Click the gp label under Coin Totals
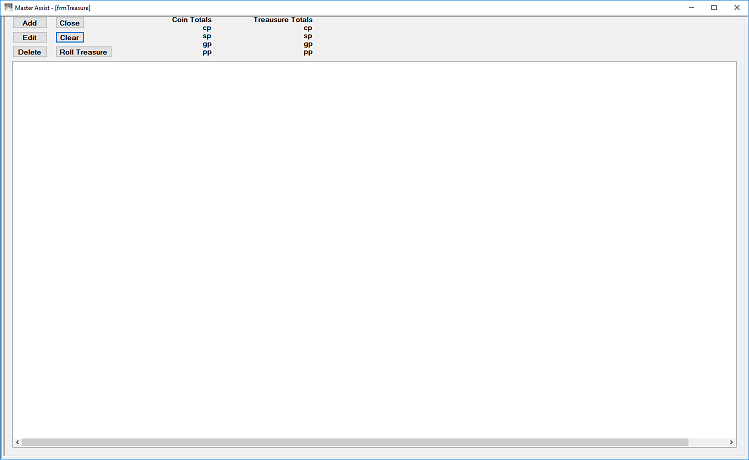This screenshot has width=749, height=460. pyautogui.click(x=207, y=44)
